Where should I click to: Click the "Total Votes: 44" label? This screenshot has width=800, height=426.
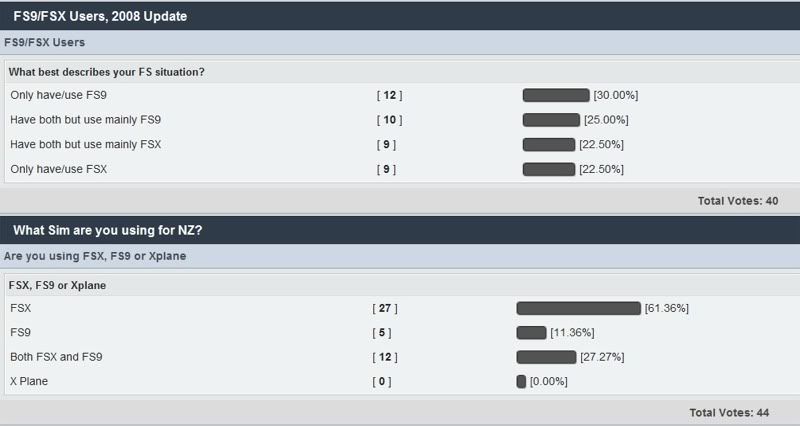click(x=729, y=412)
